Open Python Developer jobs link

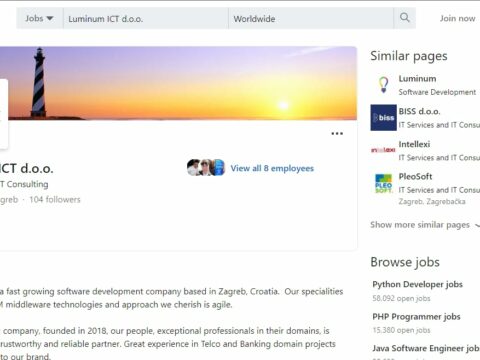417,284
